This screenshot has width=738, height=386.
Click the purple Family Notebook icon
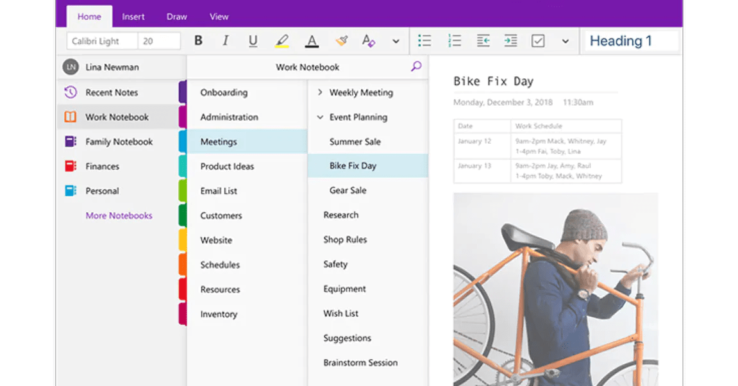tap(71, 141)
